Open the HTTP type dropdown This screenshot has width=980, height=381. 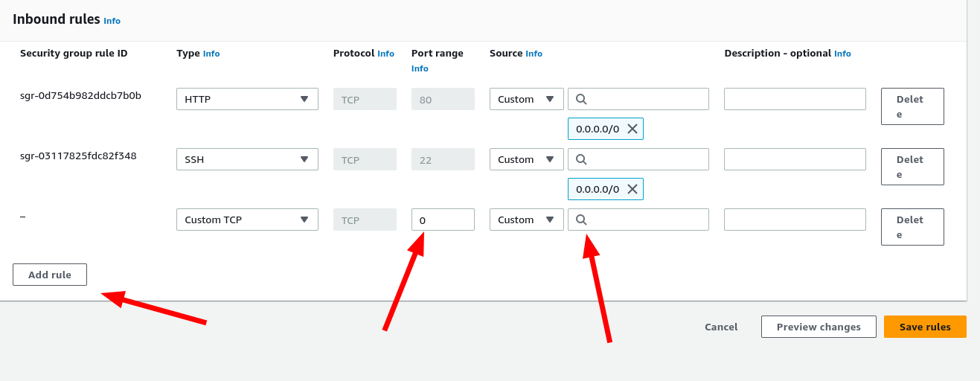247,99
